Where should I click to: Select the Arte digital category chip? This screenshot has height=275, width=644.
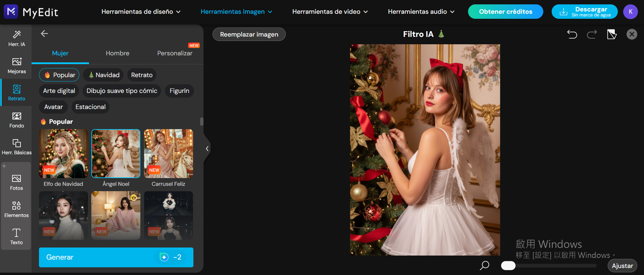point(59,91)
